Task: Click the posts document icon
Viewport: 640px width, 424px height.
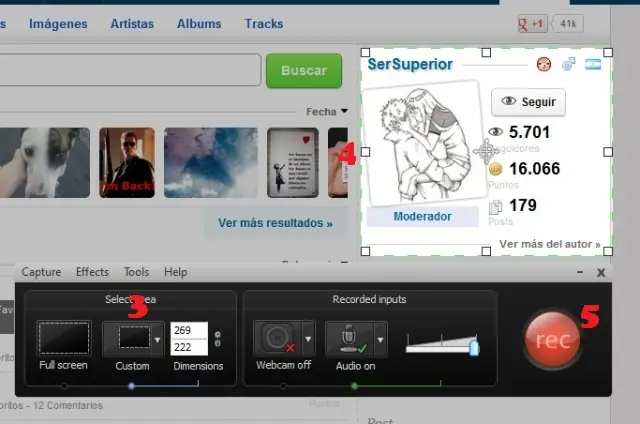Action: tap(495, 207)
